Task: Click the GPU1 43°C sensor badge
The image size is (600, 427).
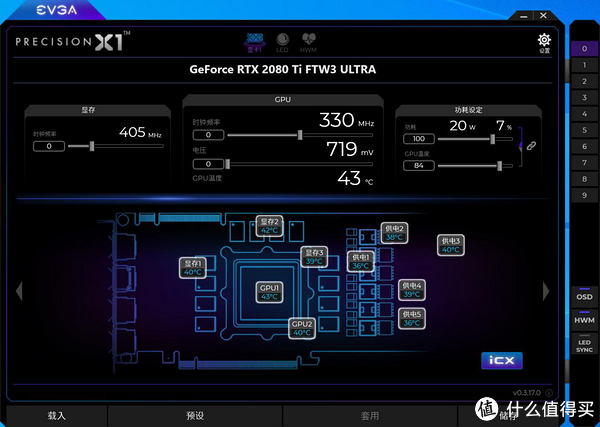Action: click(269, 292)
